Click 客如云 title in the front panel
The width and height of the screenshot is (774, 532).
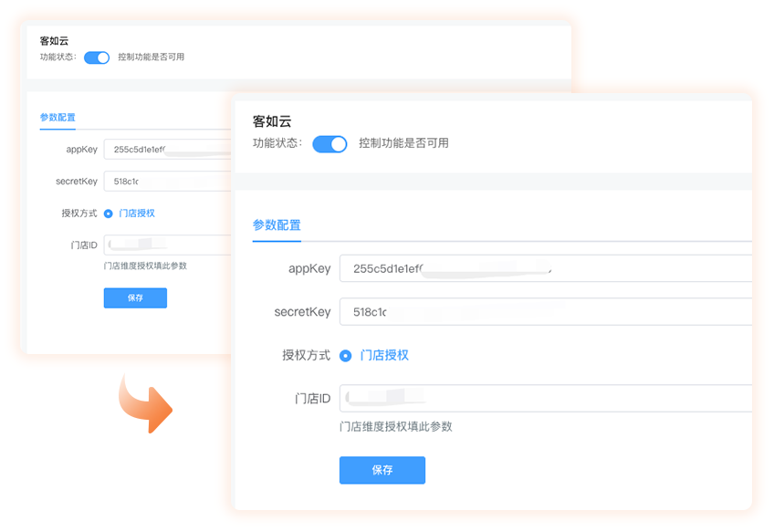pos(272,121)
